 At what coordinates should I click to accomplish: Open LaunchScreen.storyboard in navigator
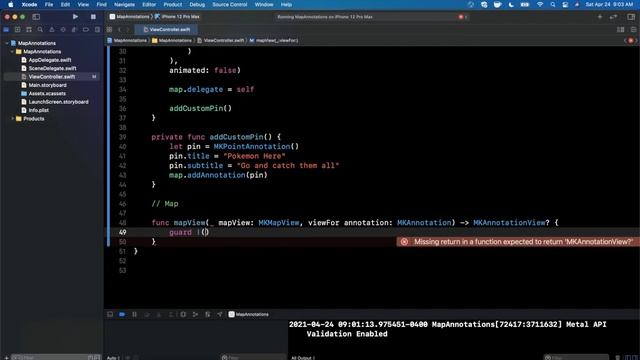point(58,102)
